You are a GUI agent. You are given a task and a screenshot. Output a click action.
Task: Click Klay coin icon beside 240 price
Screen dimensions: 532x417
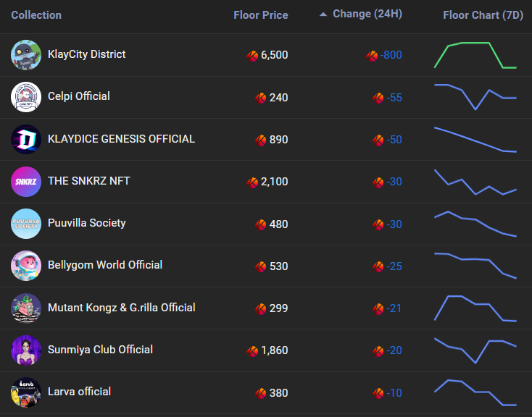(x=261, y=98)
